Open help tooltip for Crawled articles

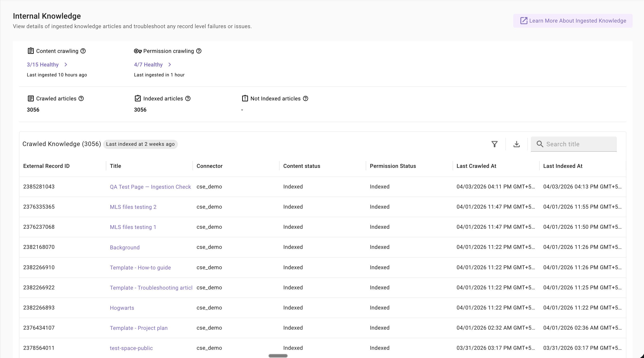[81, 98]
